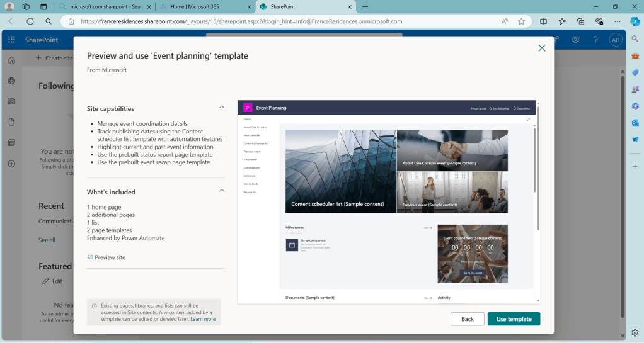The height and width of the screenshot is (343, 644).
Task: Open the Learn more link
Action: (203, 319)
